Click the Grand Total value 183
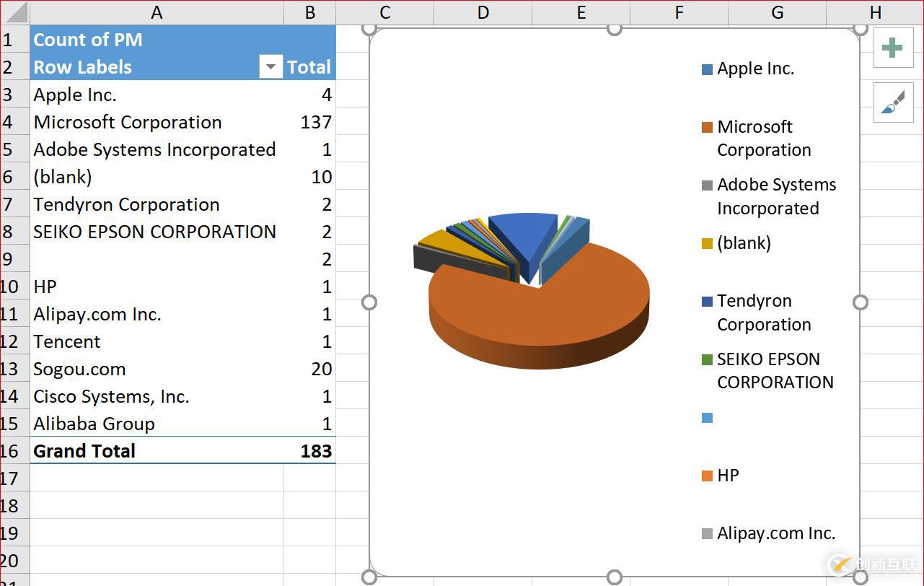 click(310, 451)
